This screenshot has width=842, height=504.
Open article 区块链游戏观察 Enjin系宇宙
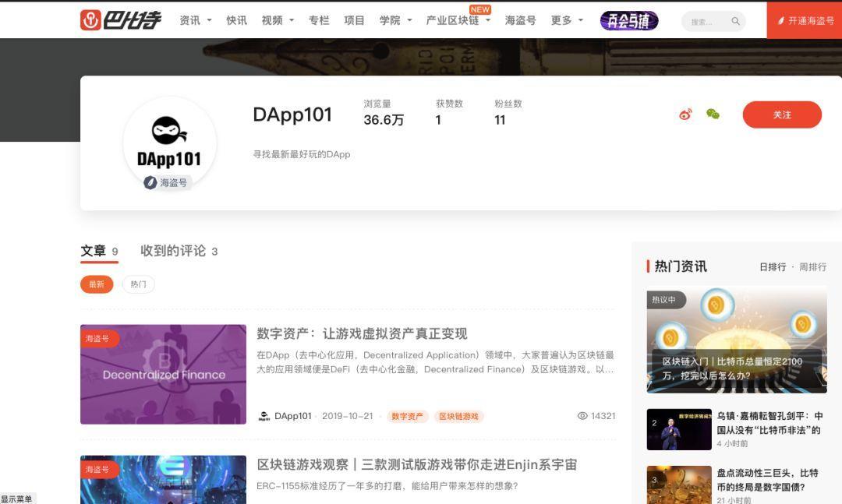(x=416, y=464)
